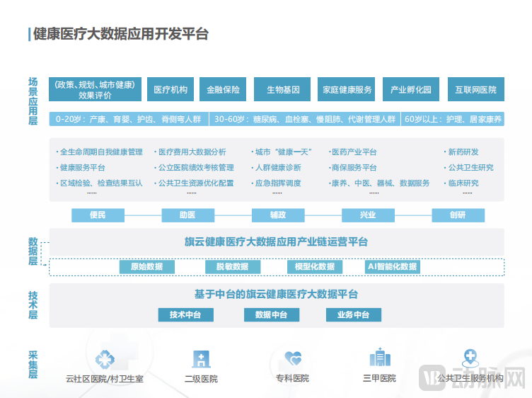Click the 兴业 node
532x398 pixels.
(368, 215)
